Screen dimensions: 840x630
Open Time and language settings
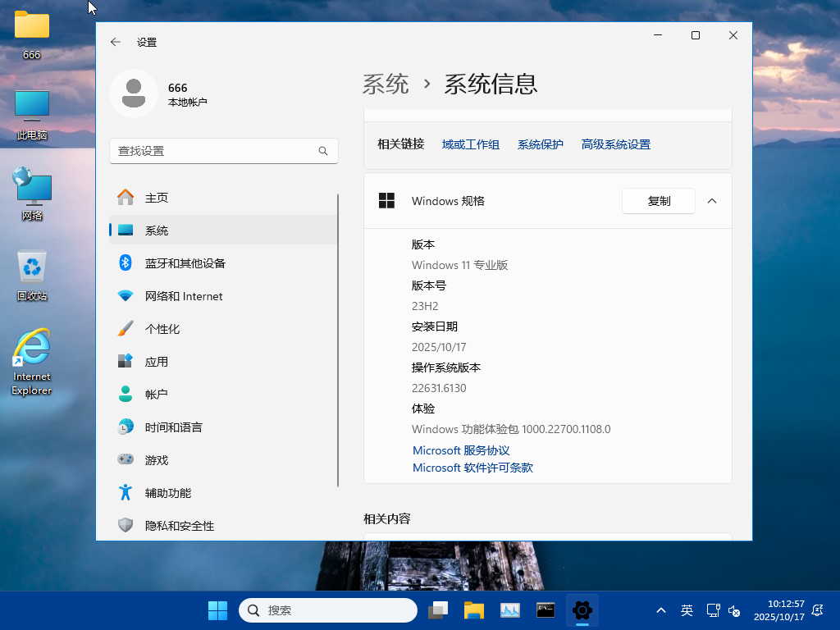click(173, 427)
